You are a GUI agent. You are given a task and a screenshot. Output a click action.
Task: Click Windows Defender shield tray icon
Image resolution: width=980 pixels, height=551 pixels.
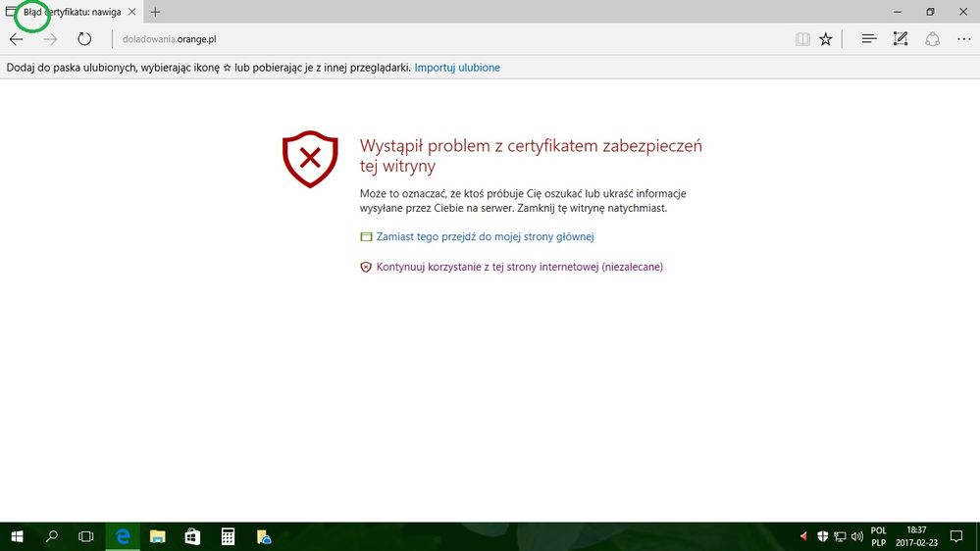(822, 536)
